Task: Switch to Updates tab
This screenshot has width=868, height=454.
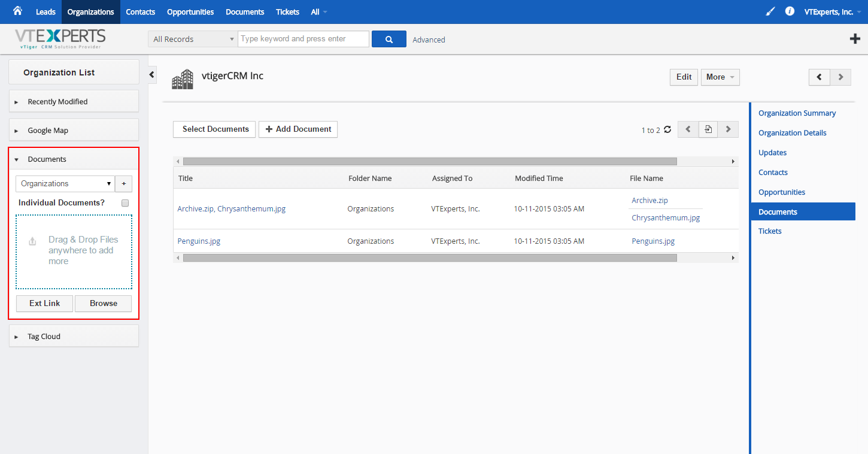Action: tap(772, 153)
